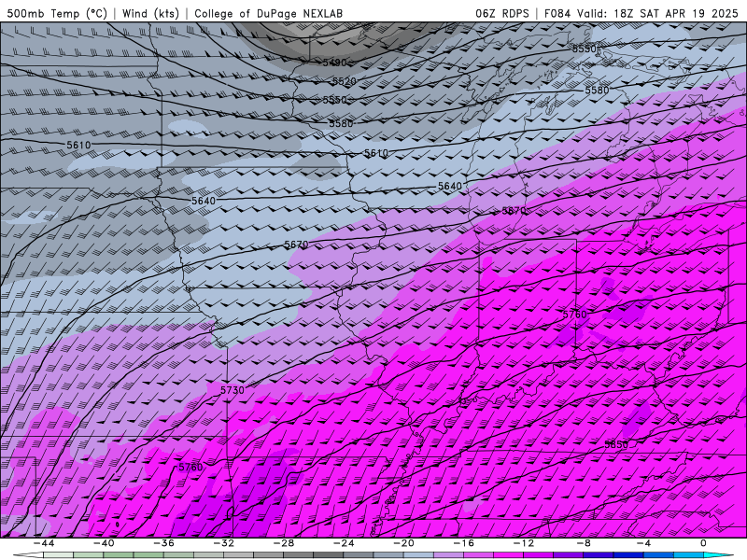747x560 pixels.
Task: Click the -24 color scale label
Action: [344, 543]
